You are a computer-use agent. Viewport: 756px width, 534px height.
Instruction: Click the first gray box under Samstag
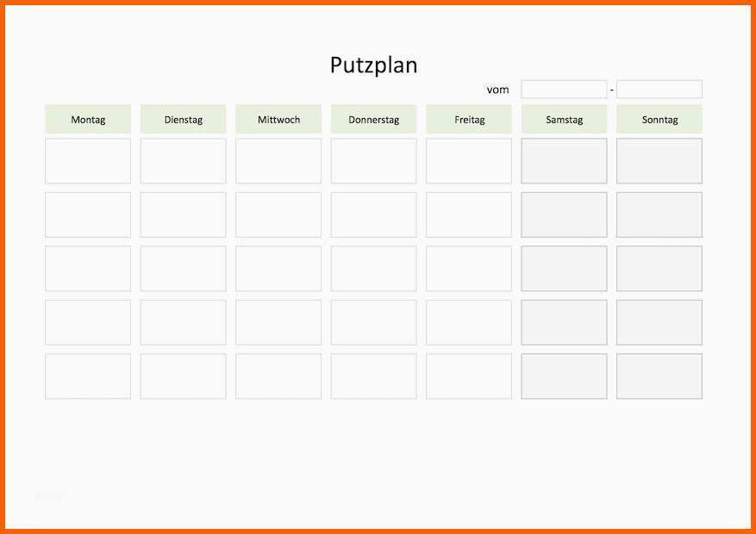pos(564,161)
